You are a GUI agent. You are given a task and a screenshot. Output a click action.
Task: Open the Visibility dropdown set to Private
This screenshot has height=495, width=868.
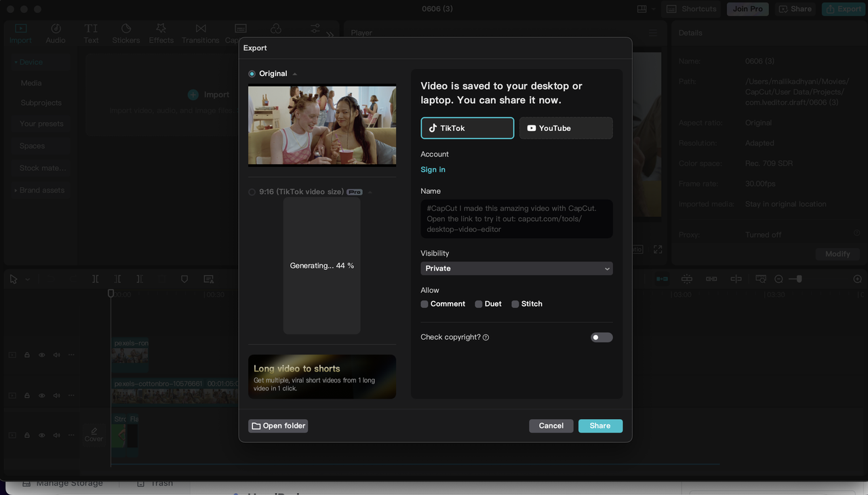tap(517, 269)
